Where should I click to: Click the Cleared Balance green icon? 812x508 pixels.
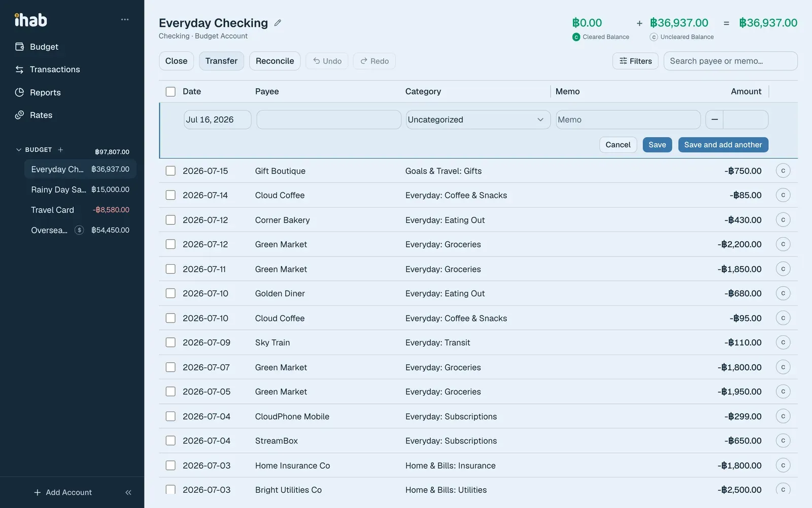[576, 37]
